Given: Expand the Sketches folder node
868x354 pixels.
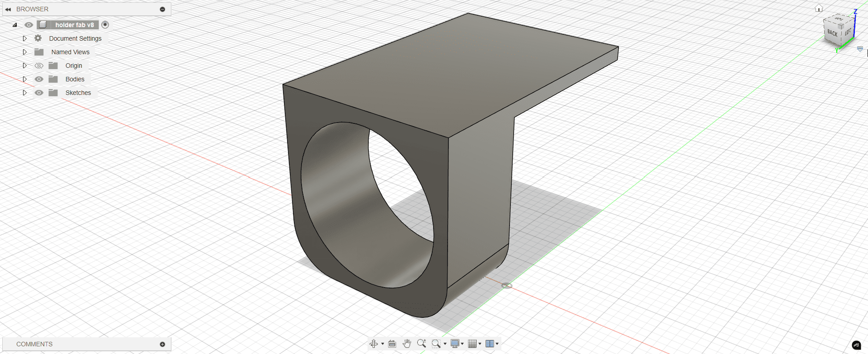Looking at the screenshot, I should point(25,93).
